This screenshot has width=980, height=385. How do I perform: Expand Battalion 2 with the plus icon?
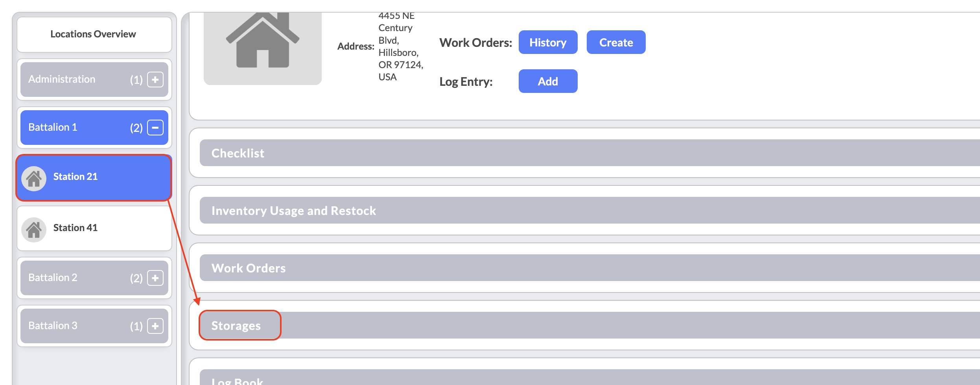tap(155, 278)
